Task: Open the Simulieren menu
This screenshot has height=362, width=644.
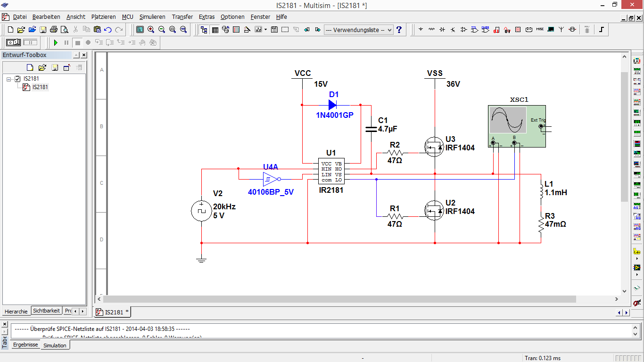Action: [x=152, y=16]
